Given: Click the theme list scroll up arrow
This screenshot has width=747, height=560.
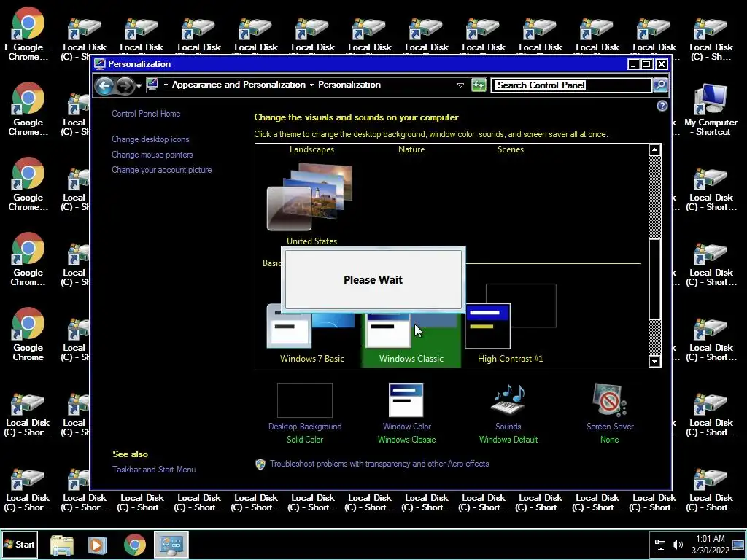Looking at the screenshot, I should (655, 150).
